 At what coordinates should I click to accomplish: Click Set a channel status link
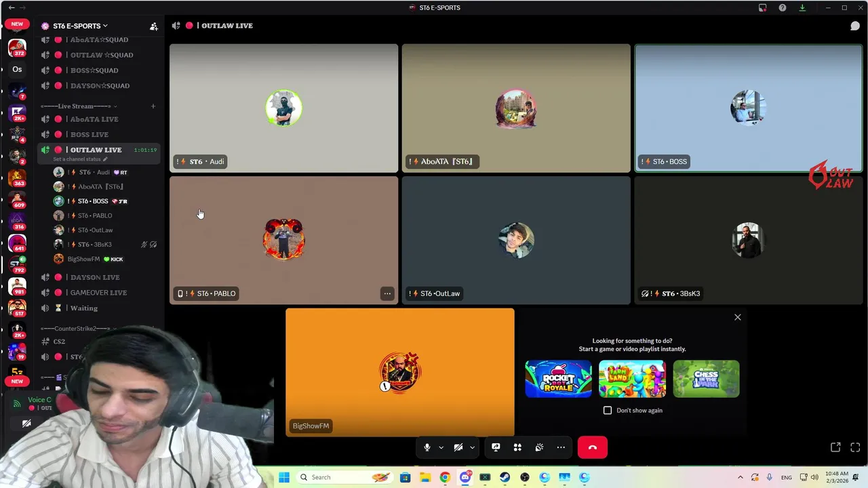[x=80, y=159]
